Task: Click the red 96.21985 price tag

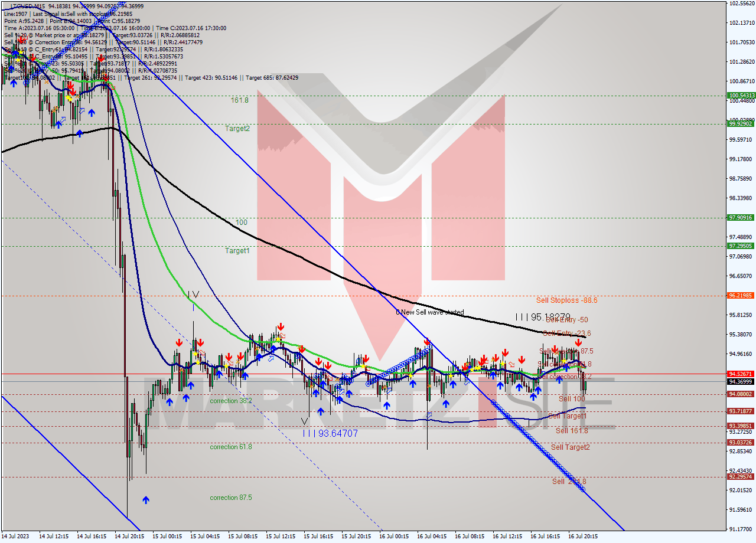Action: (741, 295)
